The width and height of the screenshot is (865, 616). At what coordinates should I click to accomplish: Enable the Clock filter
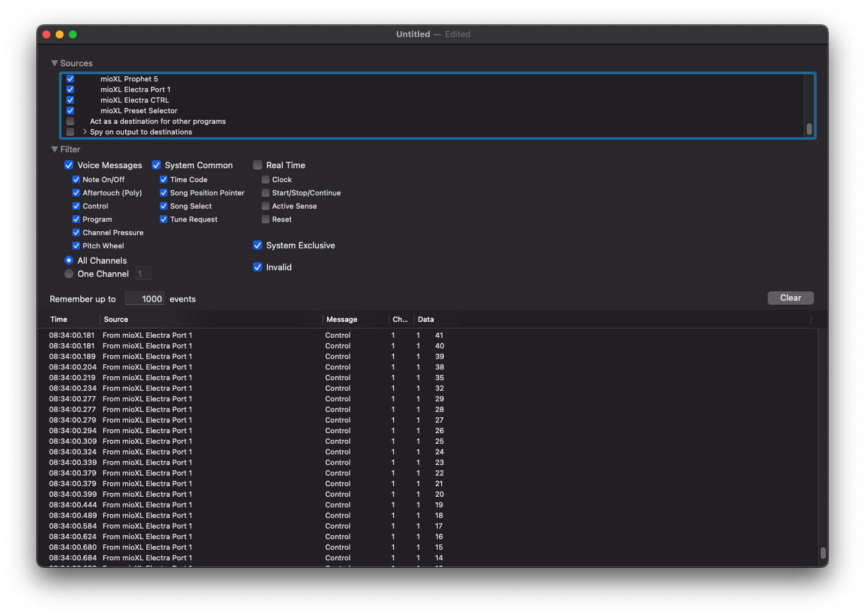(266, 180)
